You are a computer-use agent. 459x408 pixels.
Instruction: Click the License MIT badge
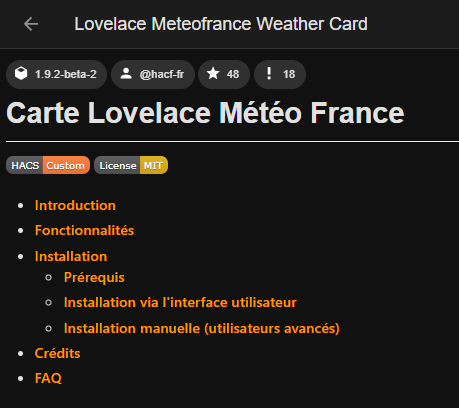click(131, 165)
